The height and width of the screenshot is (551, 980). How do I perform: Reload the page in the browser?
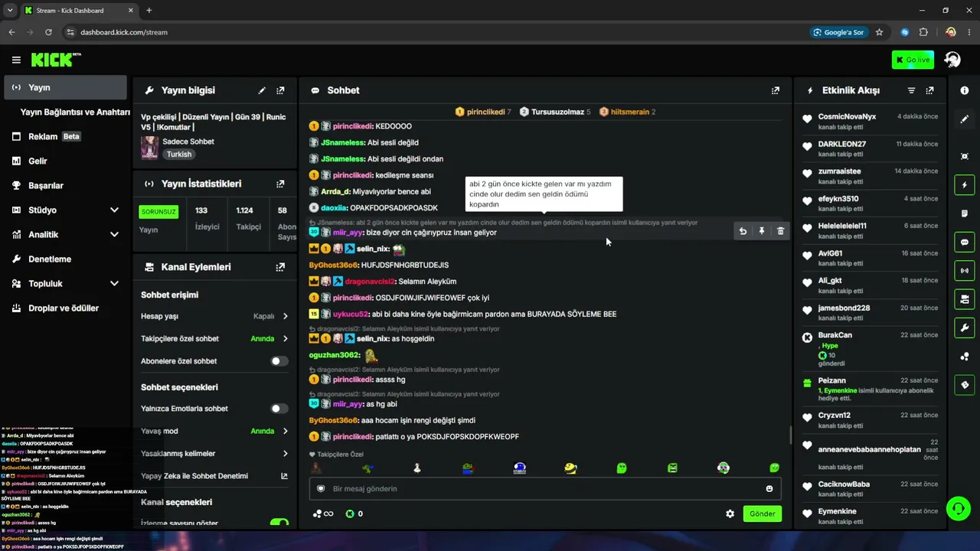point(48,32)
